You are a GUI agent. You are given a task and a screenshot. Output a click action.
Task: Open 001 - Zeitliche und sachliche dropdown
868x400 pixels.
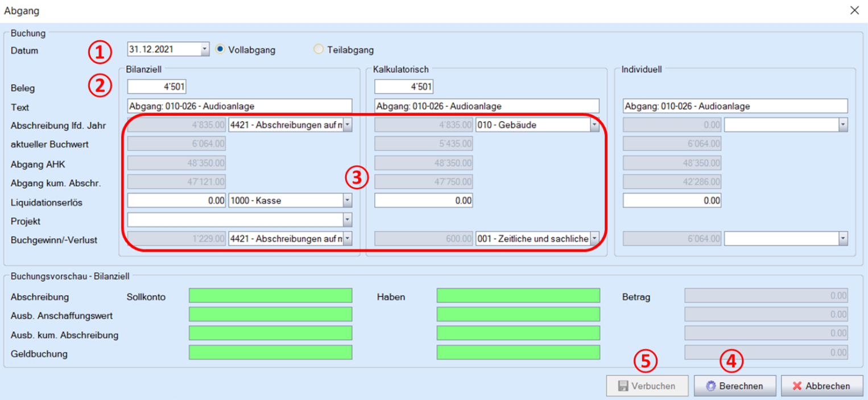(x=594, y=239)
